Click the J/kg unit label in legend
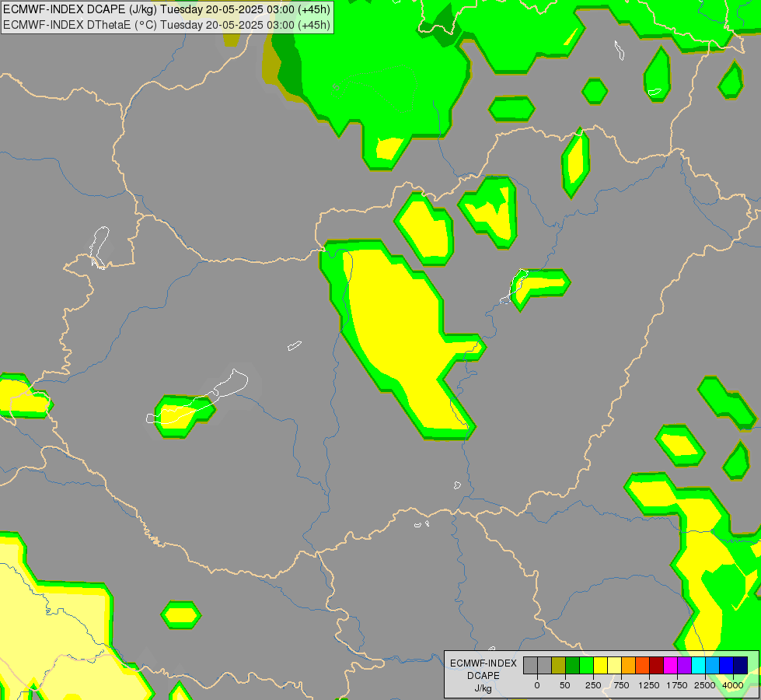 (x=483, y=688)
